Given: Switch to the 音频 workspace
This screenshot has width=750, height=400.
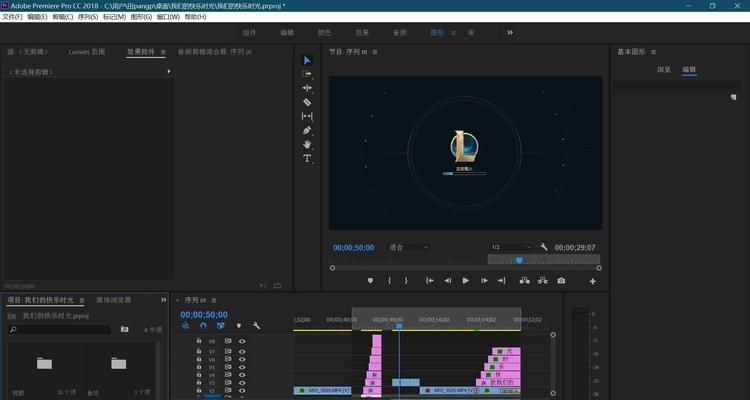Looking at the screenshot, I should pyautogui.click(x=400, y=33).
